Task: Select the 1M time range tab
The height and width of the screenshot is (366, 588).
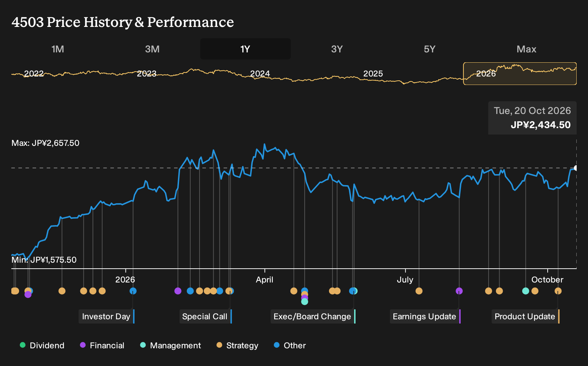Action: click(58, 49)
